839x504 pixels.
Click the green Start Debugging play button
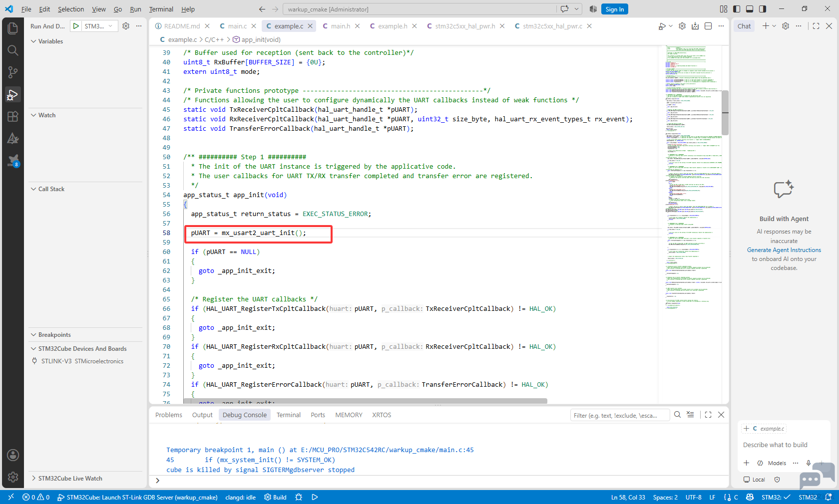(x=76, y=26)
